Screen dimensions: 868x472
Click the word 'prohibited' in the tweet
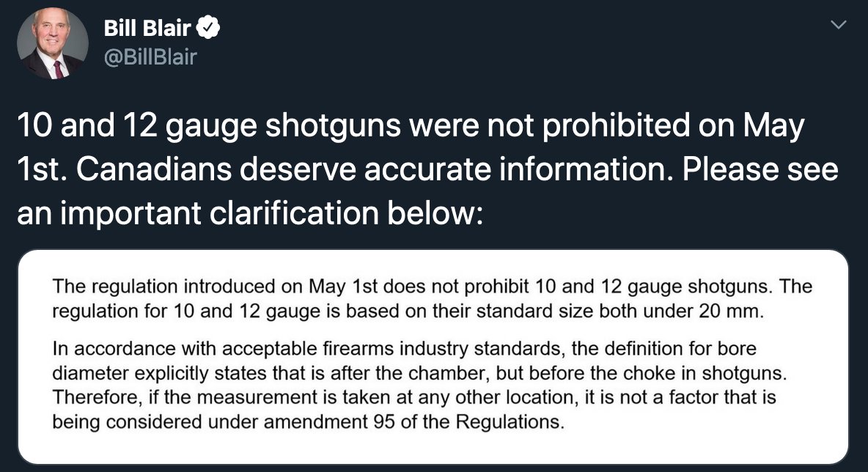(616, 125)
